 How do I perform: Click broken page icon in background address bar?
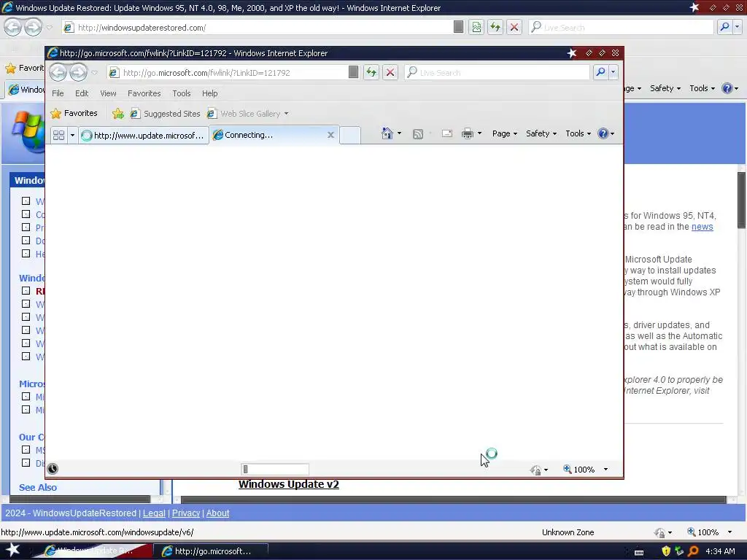point(476,27)
